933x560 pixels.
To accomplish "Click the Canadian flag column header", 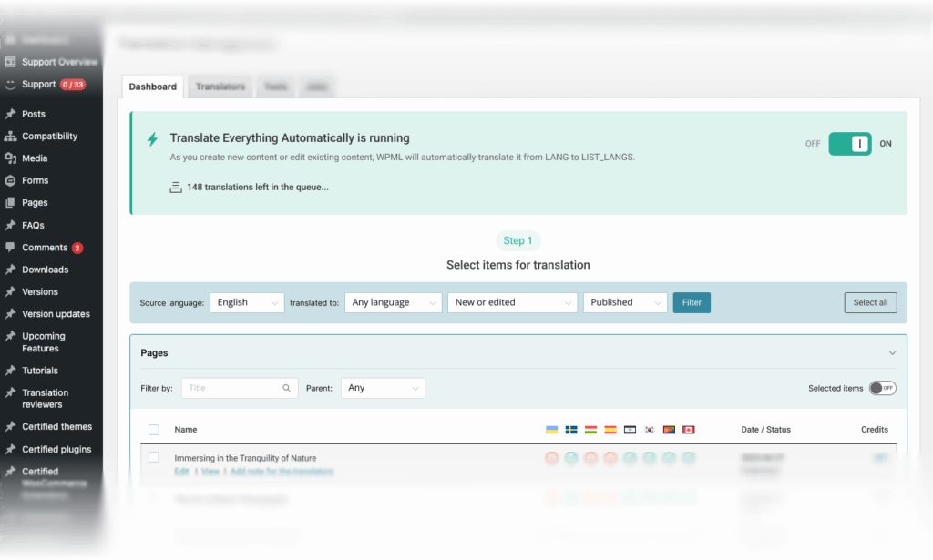I will click(x=689, y=430).
